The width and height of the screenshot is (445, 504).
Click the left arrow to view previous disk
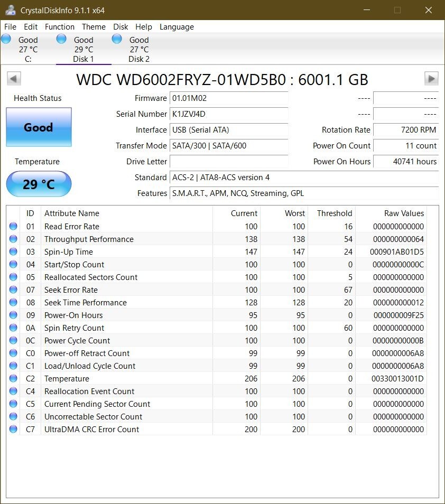point(13,78)
